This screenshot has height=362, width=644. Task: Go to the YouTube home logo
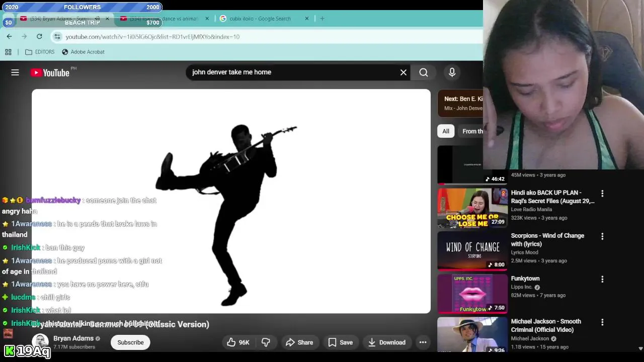[x=50, y=72]
